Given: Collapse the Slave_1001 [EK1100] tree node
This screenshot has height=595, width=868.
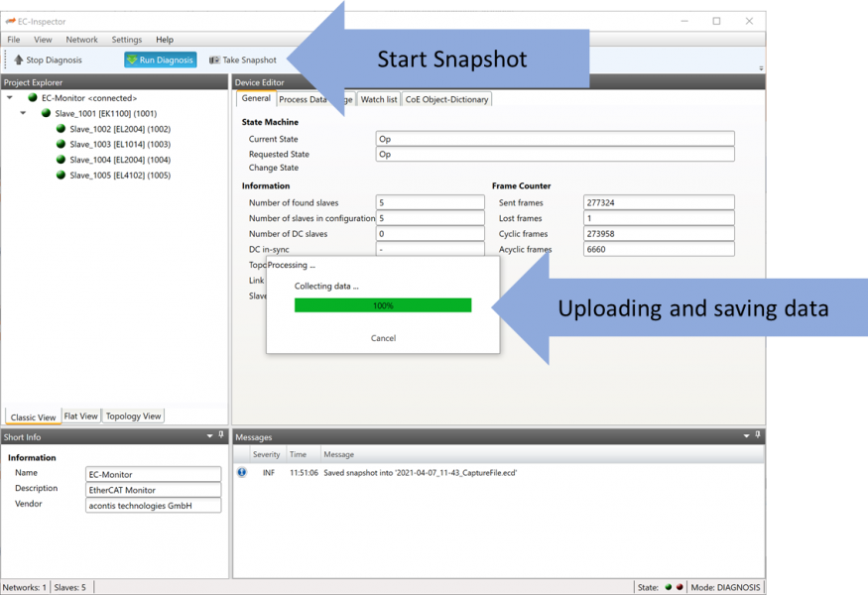Looking at the screenshot, I should coord(23,114).
